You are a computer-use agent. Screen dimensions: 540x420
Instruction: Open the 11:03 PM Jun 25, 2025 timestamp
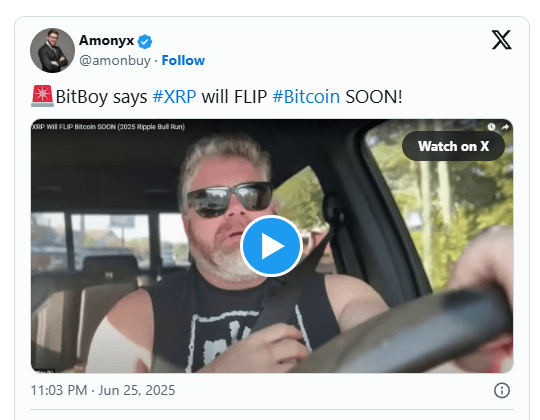click(x=103, y=390)
